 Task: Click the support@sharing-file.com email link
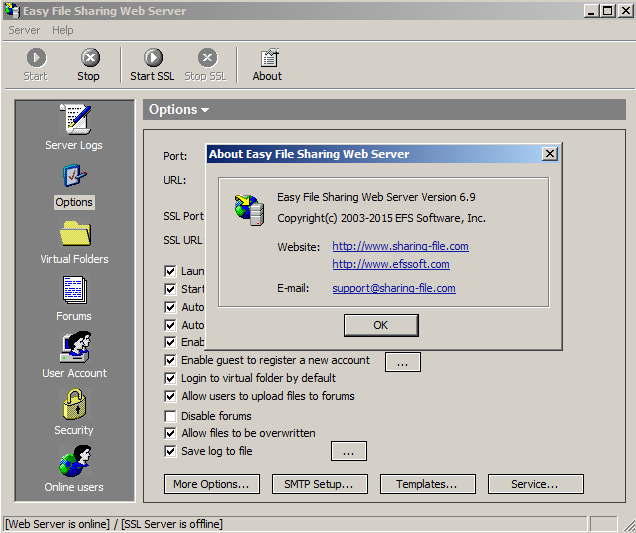pos(394,288)
